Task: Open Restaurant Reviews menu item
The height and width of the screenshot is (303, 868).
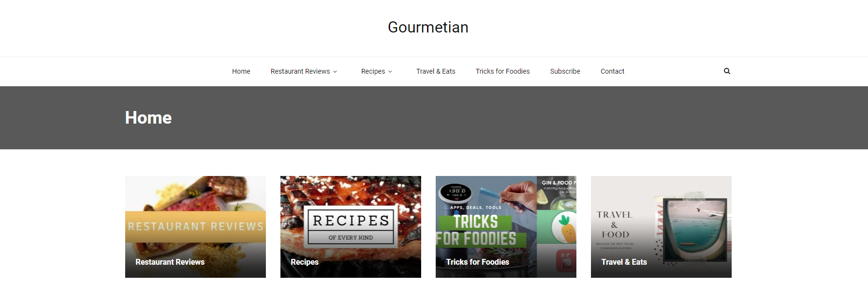Action: click(x=300, y=71)
